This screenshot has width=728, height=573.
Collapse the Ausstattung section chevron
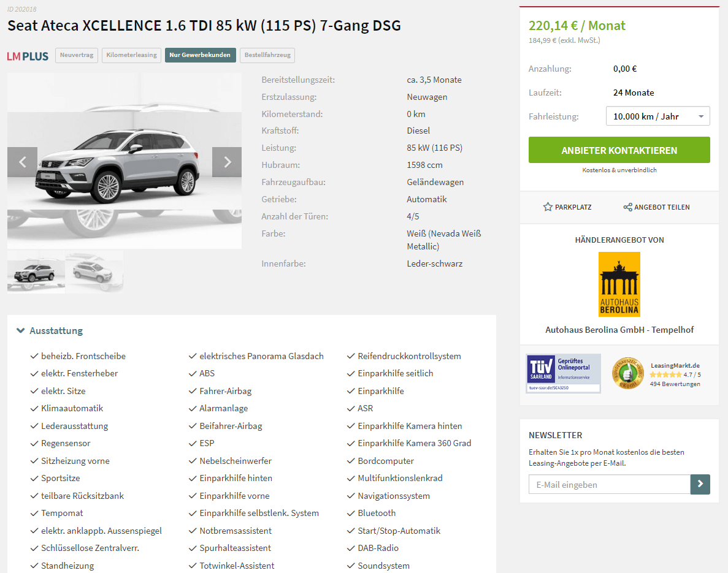click(20, 330)
